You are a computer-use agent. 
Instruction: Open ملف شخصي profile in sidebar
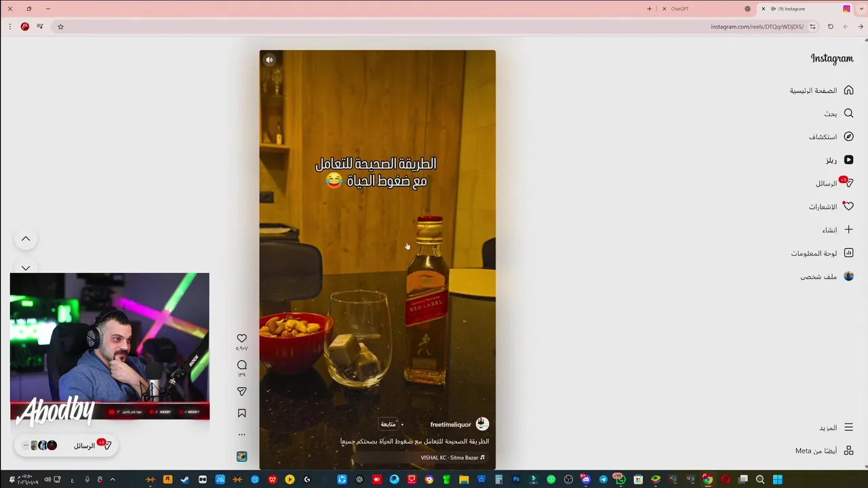(827, 277)
